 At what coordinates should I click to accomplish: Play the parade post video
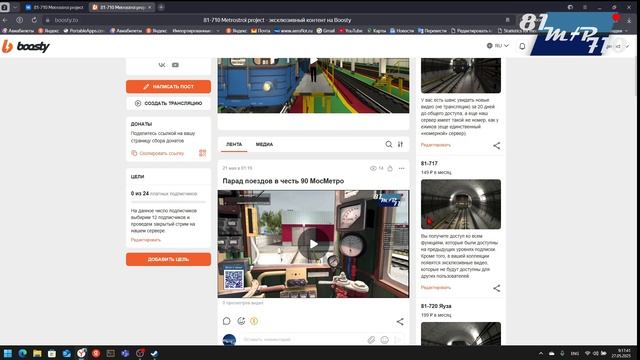313,244
